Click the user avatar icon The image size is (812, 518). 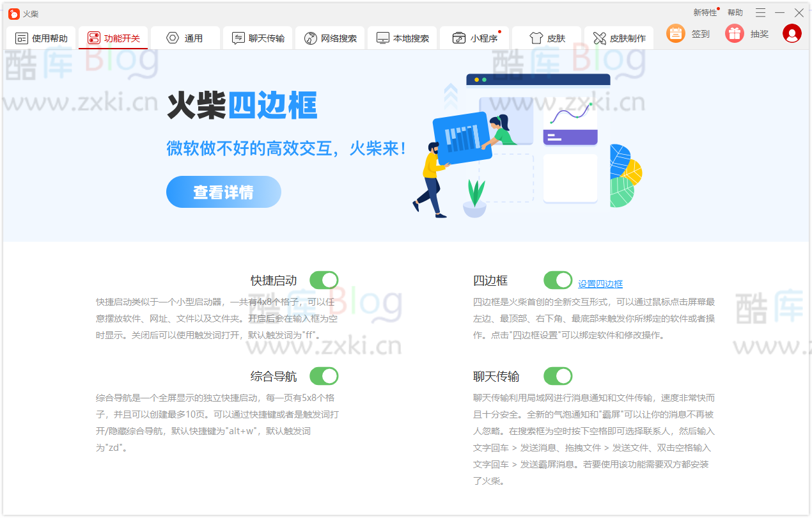pyautogui.click(x=792, y=33)
